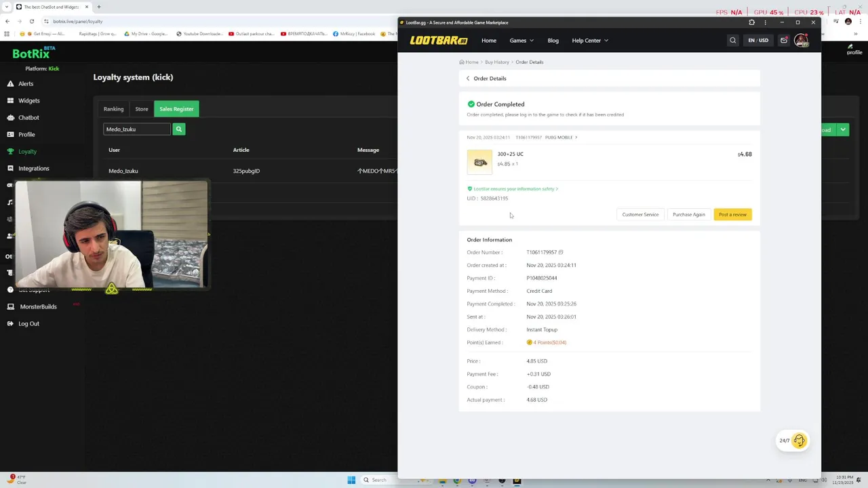Screen dimensions: 868x488
Task: Open Profile in the BotRix sidebar
Action: coord(21,134)
